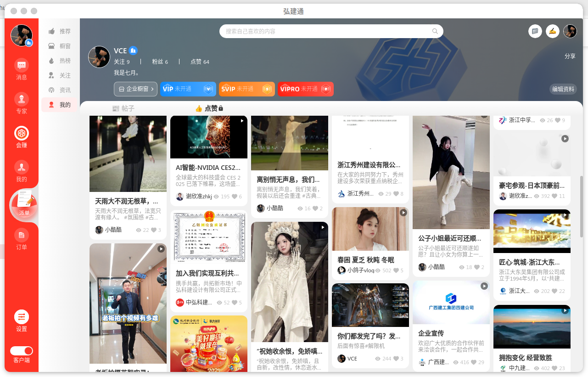
Task: Open the 会赚 earnings icon
Action: (22, 134)
